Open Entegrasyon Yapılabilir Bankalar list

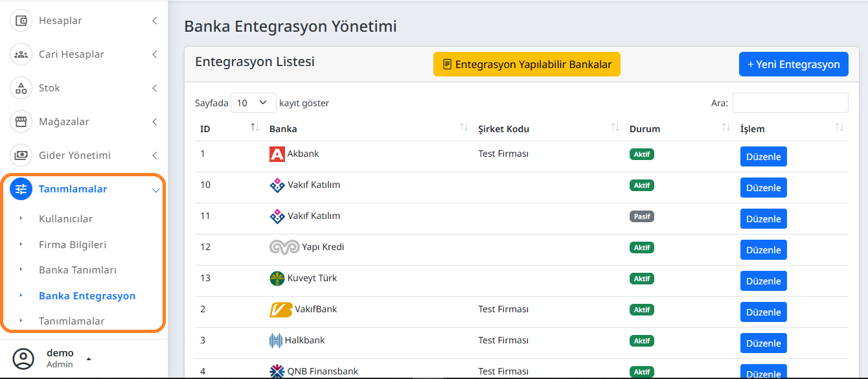526,64
